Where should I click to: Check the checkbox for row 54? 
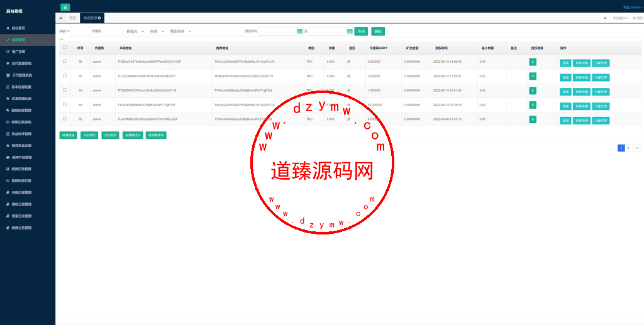[65, 90]
